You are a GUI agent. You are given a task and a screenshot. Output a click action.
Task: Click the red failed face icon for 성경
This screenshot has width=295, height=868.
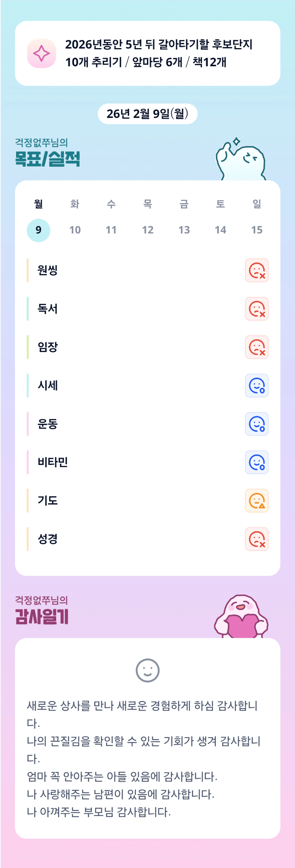point(256,539)
